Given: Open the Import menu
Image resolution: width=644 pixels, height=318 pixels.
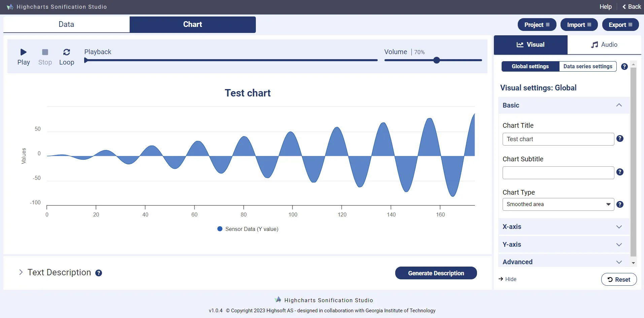Looking at the screenshot, I should [579, 25].
